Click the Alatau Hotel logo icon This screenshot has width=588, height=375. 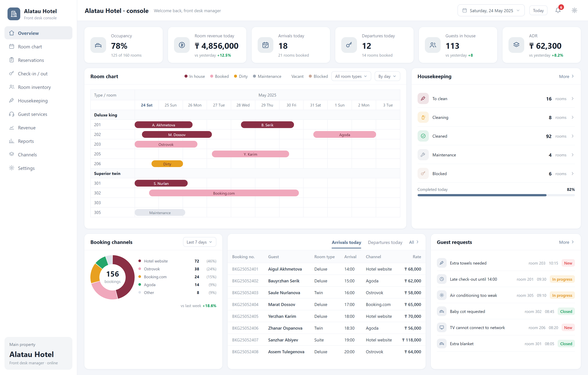(x=14, y=14)
